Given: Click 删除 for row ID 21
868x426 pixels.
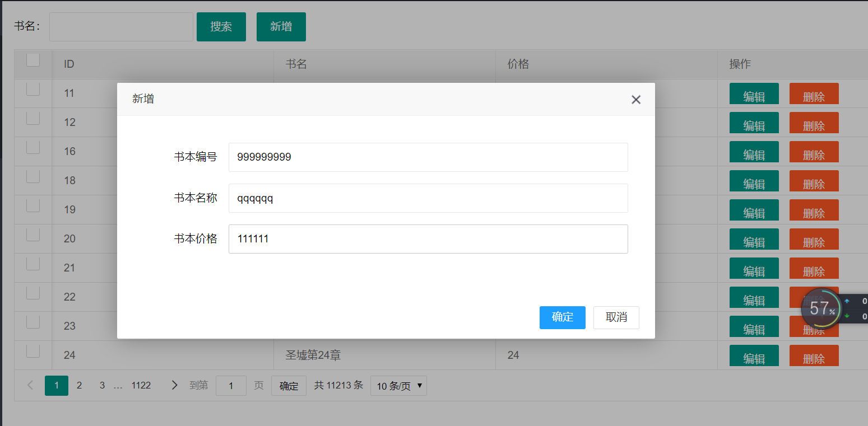Looking at the screenshot, I should pos(814,268).
